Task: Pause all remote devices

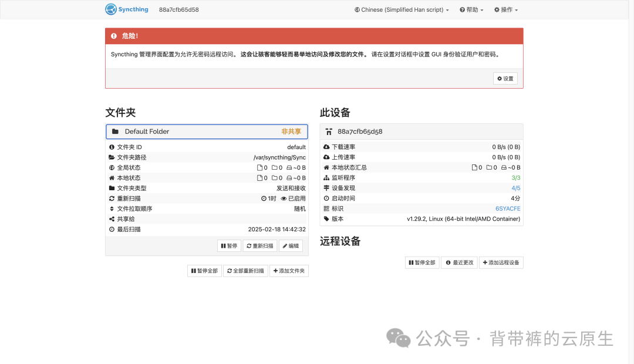Action: [421, 262]
